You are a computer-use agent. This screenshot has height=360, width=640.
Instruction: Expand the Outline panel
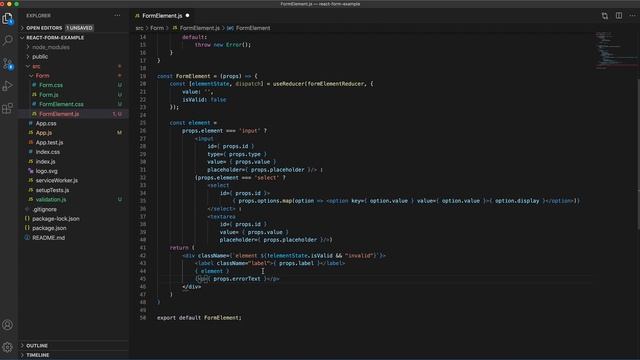[37, 346]
